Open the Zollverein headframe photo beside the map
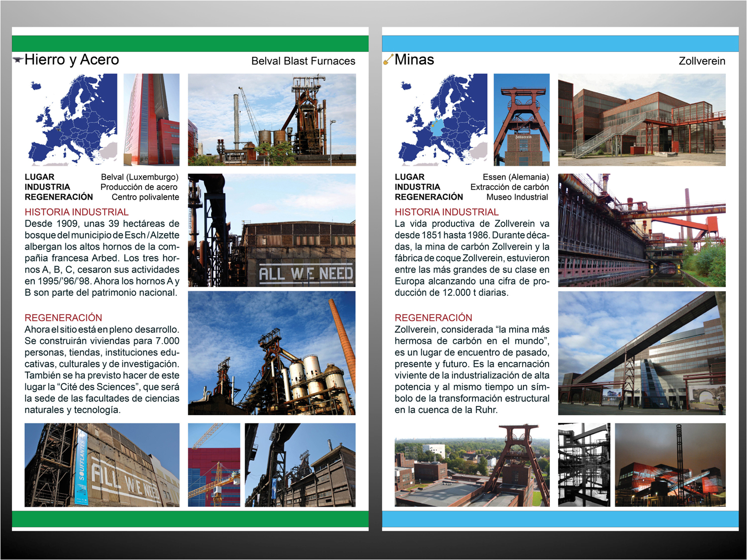Image resolution: width=747 pixels, height=560 pixels. coord(522,120)
